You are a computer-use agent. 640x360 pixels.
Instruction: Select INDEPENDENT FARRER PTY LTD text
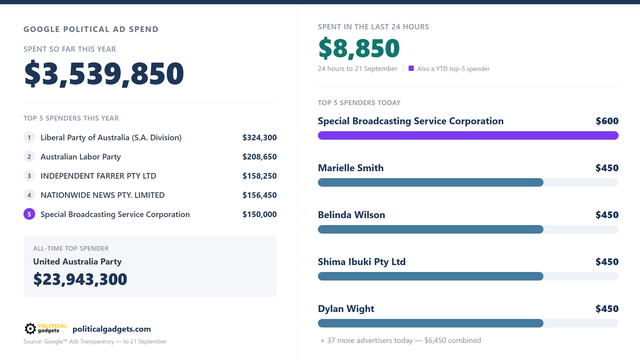pos(98,176)
